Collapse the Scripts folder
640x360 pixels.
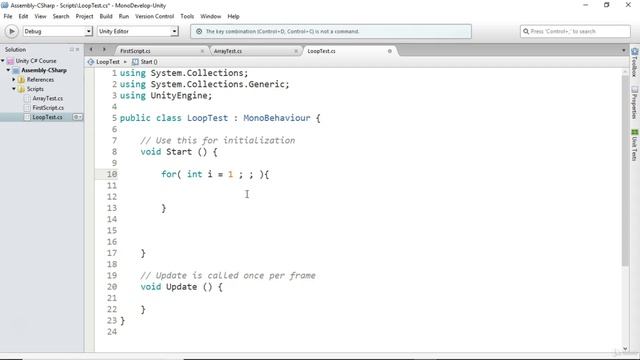pos(14,89)
